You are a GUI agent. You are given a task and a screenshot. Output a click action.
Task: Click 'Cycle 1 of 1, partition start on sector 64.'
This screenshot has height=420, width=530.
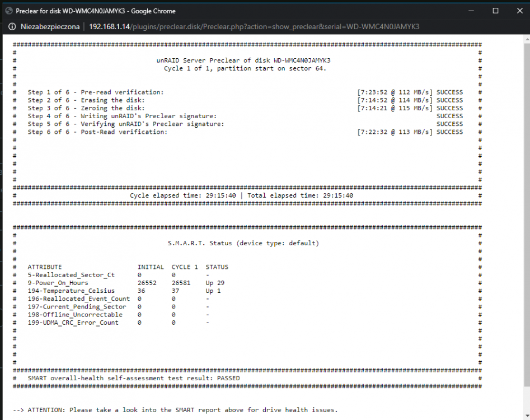245,68
